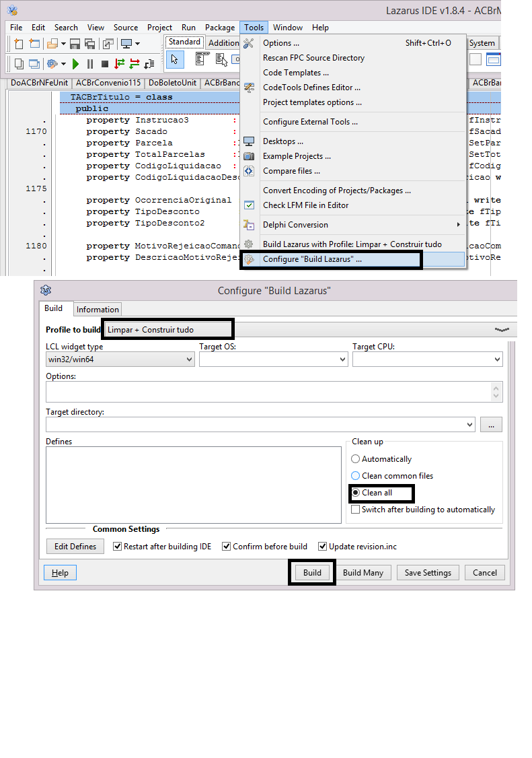Expand the Delphi Conversion submenu

(458, 225)
